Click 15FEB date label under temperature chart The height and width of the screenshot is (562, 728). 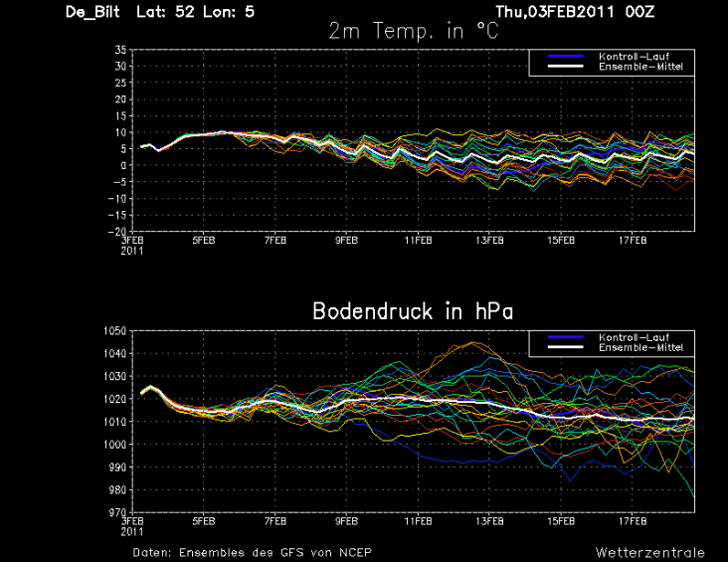point(561,240)
